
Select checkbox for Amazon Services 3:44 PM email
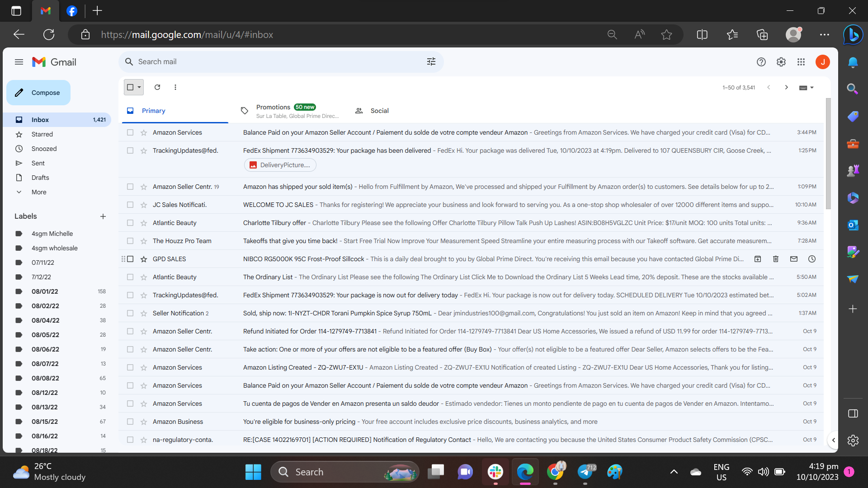(x=130, y=132)
